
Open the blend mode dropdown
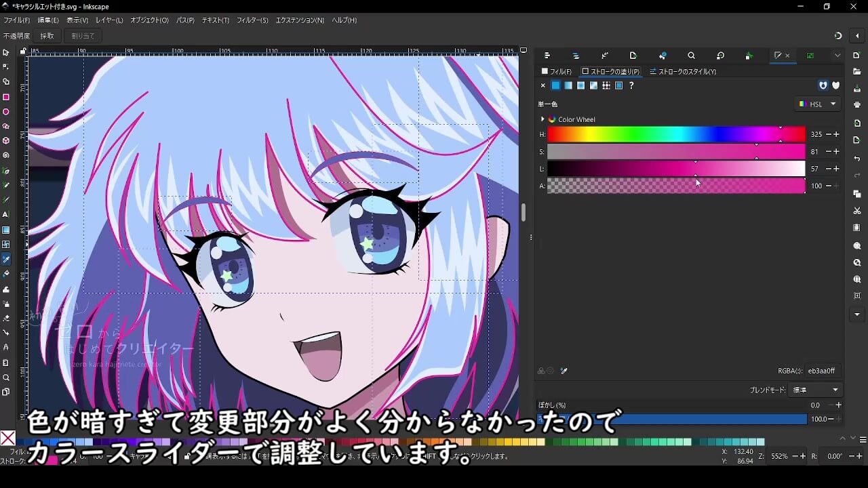814,390
